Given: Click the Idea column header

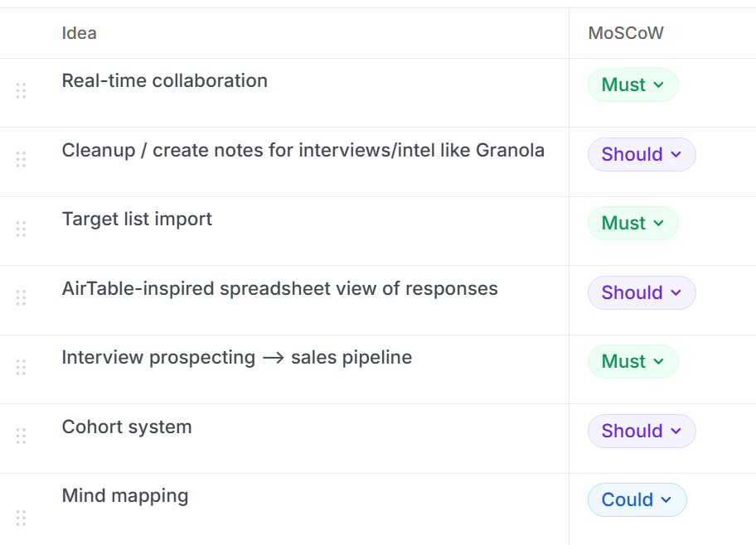Looking at the screenshot, I should (79, 33).
